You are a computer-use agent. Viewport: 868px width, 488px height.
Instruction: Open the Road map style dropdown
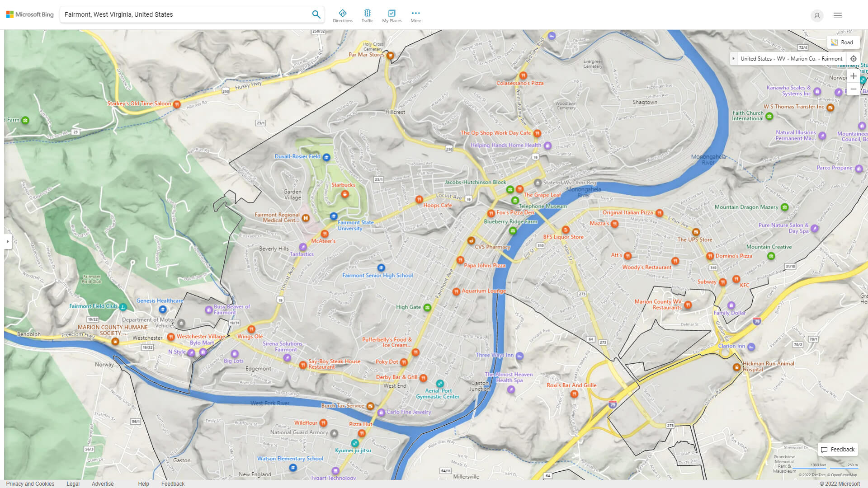pyautogui.click(x=843, y=42)
